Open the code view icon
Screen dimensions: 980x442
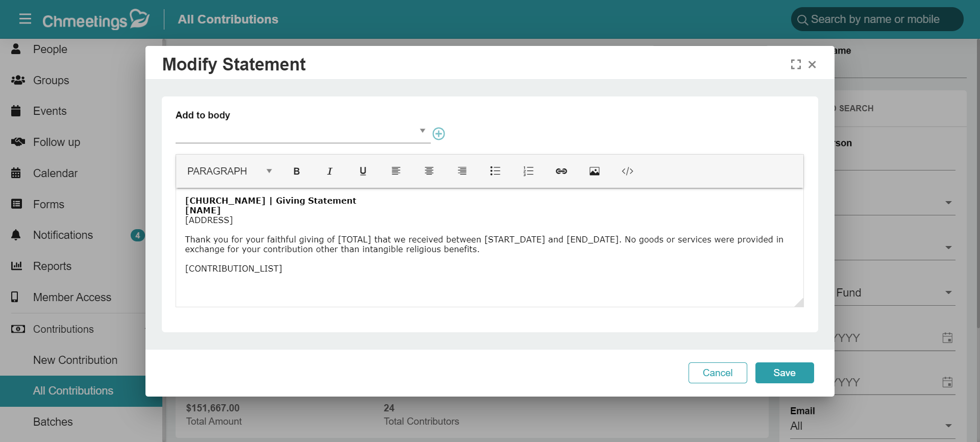point(628,171)
